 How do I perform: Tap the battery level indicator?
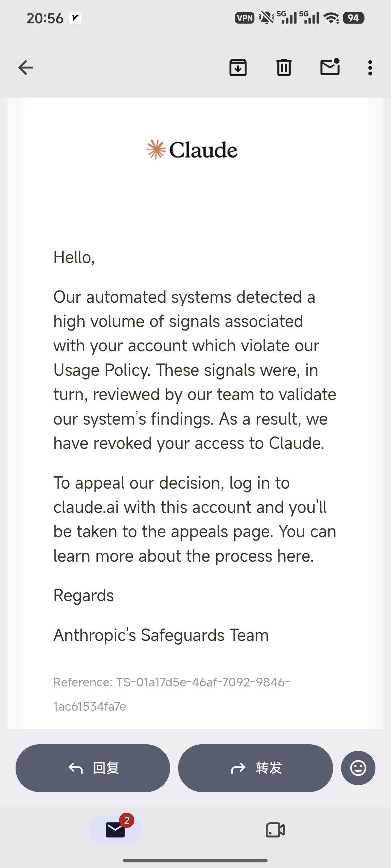354,18
